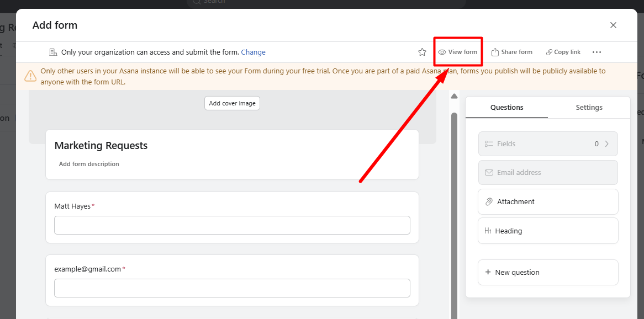Click the organization building icon

[53, 51]
